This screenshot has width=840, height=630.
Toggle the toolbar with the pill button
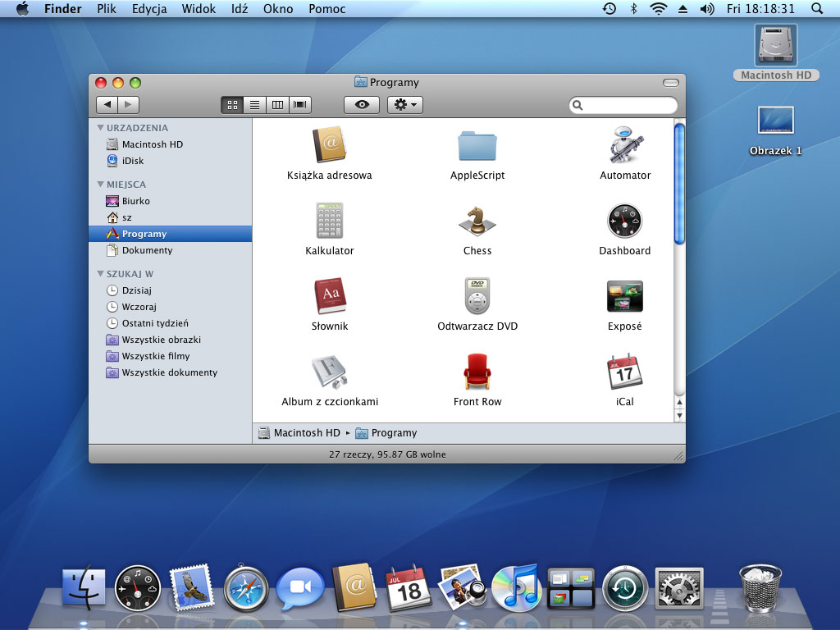coord(671,83)
